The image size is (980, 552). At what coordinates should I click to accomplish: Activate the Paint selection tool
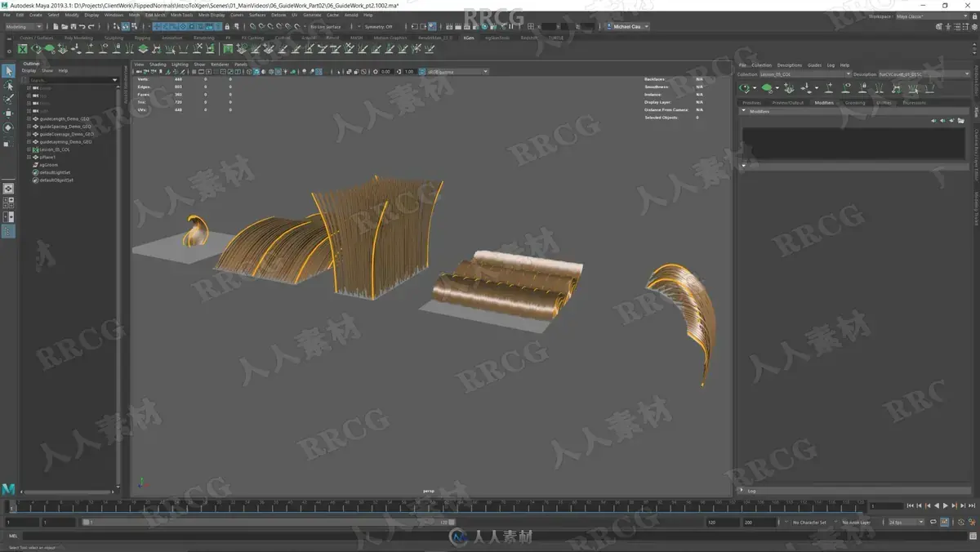coord(8,99)
